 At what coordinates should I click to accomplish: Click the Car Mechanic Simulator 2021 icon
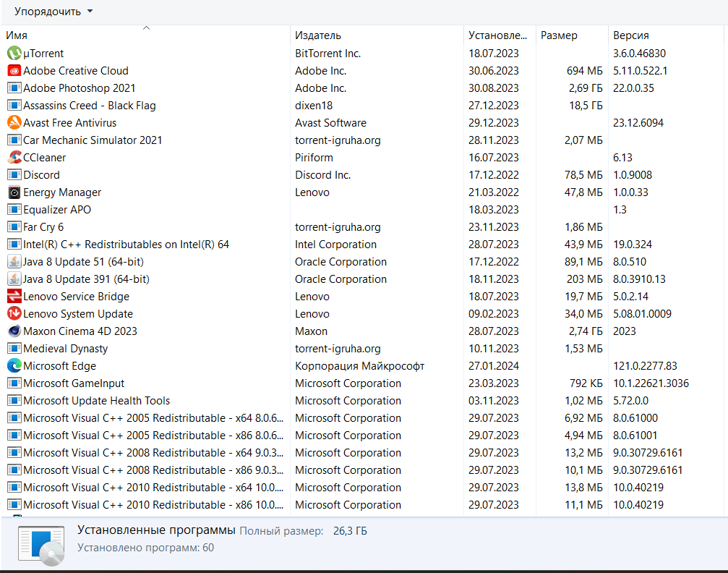click(x=14, y=140)
